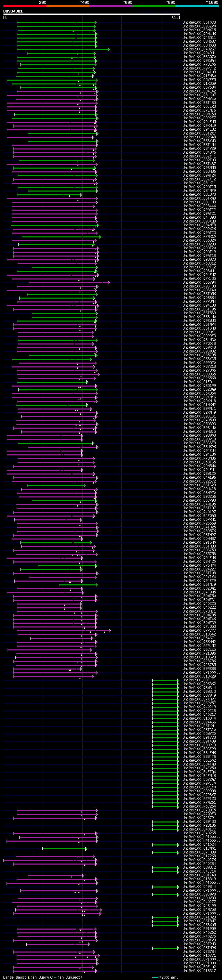Click label UniRef100_O49844

[199, 887]
